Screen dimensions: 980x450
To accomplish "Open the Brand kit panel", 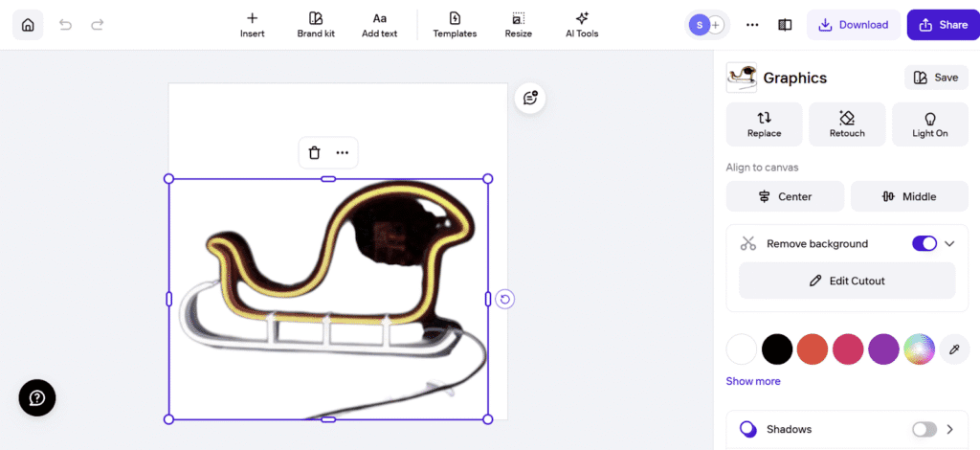I will [316, 25].
